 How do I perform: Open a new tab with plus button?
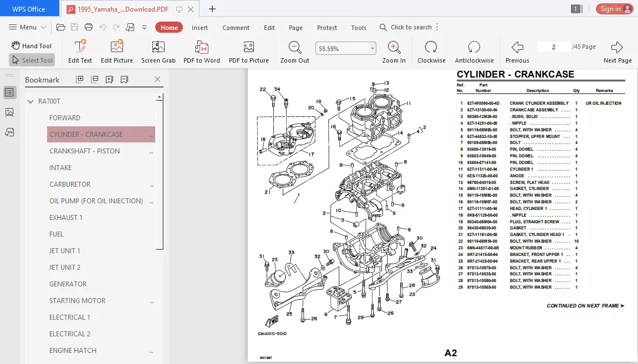click(212, 9)
